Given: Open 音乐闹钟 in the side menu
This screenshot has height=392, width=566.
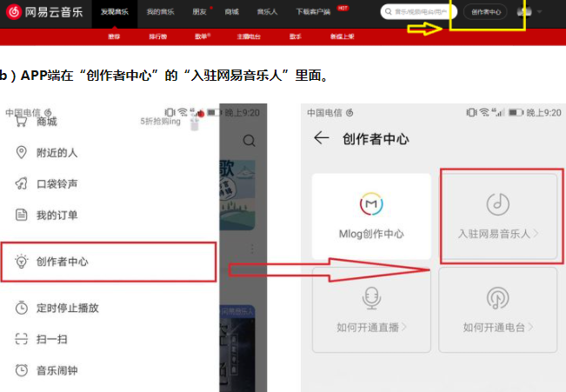Looking at the screenshot, I should [x=57, y=370].
